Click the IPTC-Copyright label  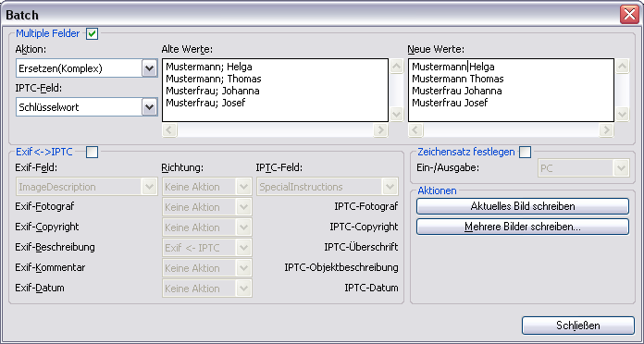click(364, 227)
